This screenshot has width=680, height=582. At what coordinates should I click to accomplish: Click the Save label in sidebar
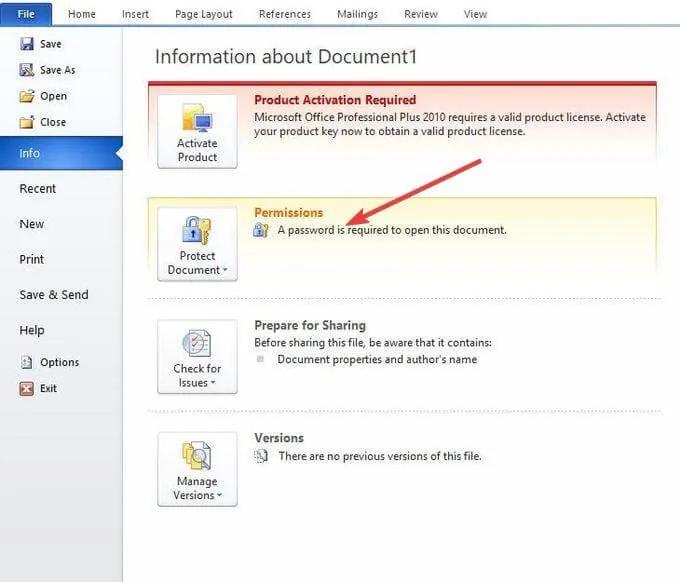[51, 44]
